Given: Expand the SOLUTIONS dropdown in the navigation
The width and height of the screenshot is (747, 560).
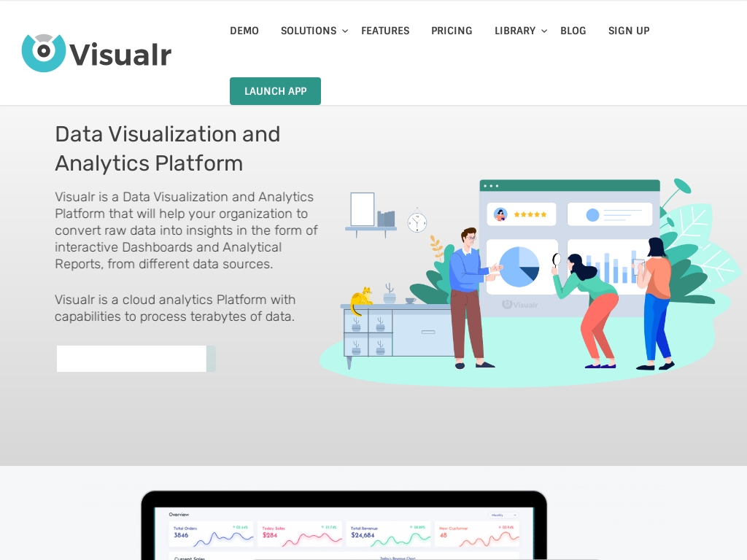Looking at the screenshot, I should pos(309,31).
